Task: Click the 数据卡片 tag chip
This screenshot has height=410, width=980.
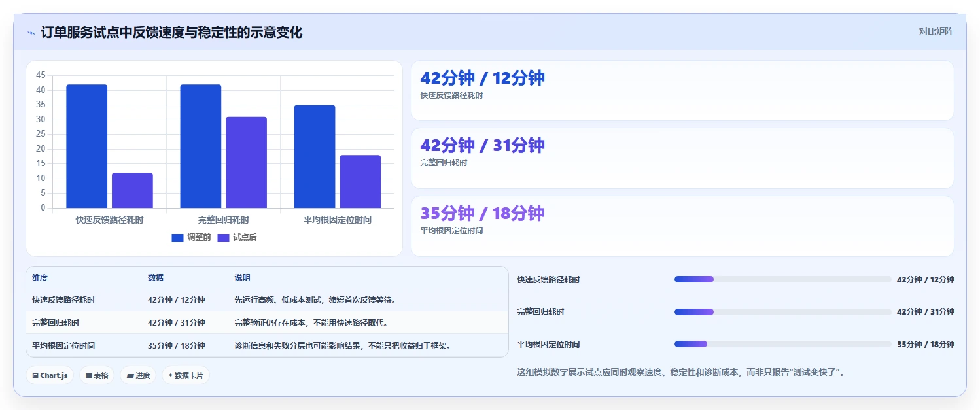Action: click(186, 375)
